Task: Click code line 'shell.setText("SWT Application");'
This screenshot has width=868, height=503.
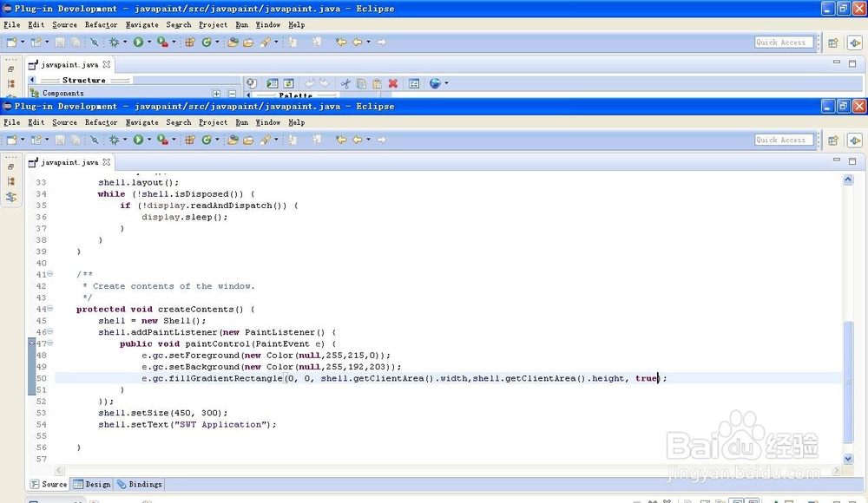Action: [x=187, y=424]
